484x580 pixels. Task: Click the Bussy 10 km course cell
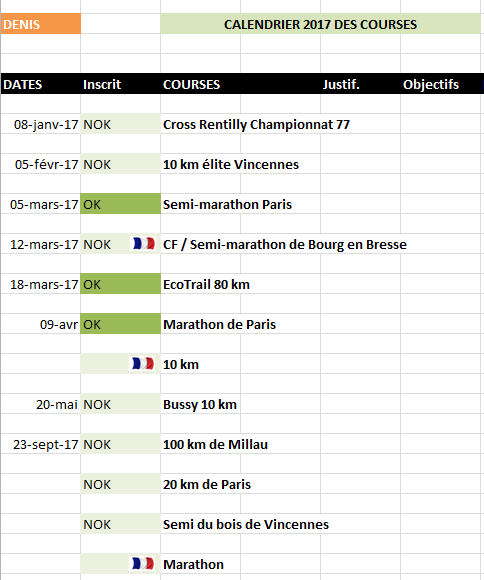point(201,404)
